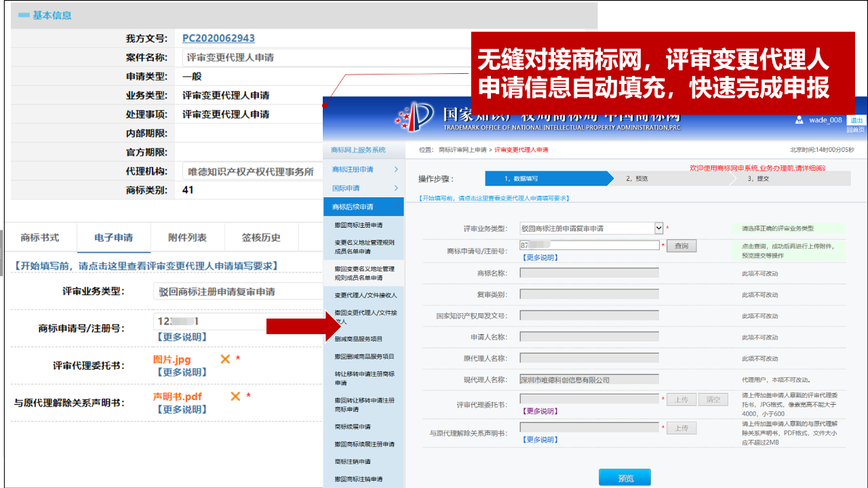The height and width of the screenshot is (488, 868).
Task: Go to 回首页 on the trademark website
Action: tap(856, 129)
